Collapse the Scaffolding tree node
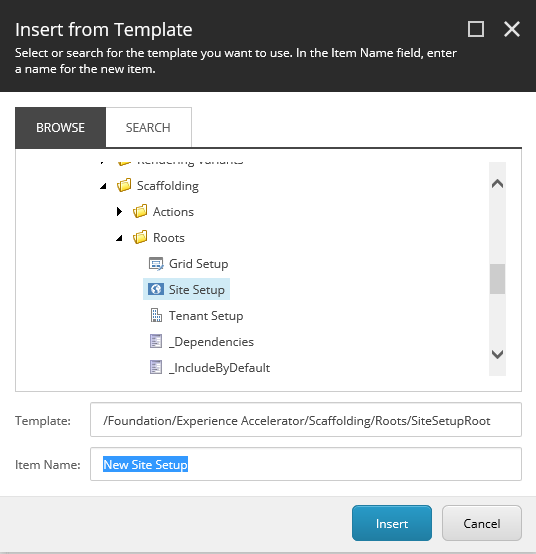This screenshot has width=536, height=554. pos(103,186)
